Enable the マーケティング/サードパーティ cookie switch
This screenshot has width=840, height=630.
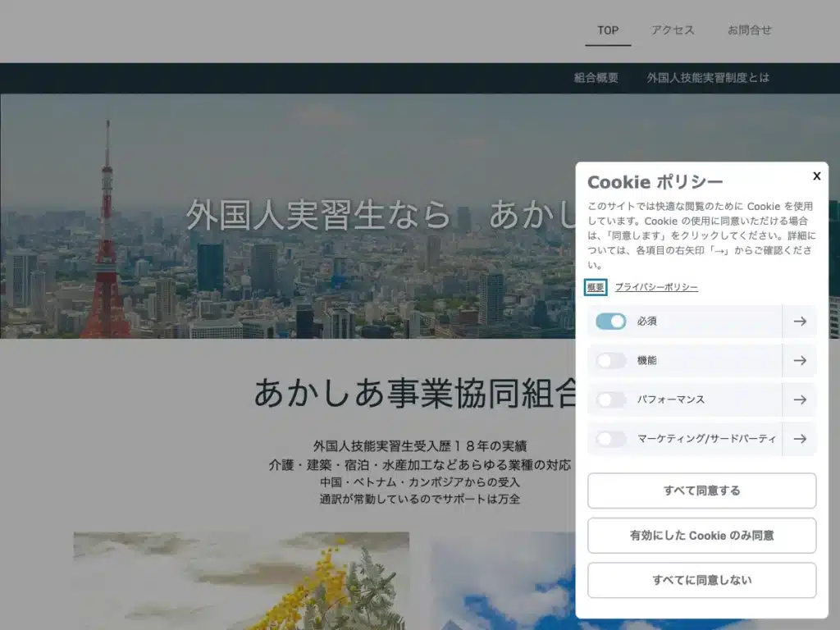tap(610, 439)
